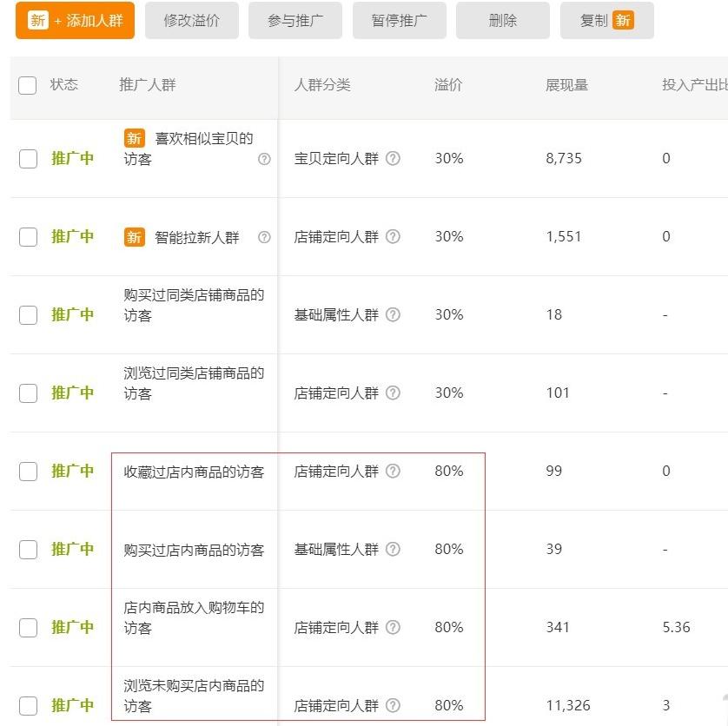The image size is (728, 726).
Task: Check the row for 喜欢相似宝贝的访客
Action: 27,158
